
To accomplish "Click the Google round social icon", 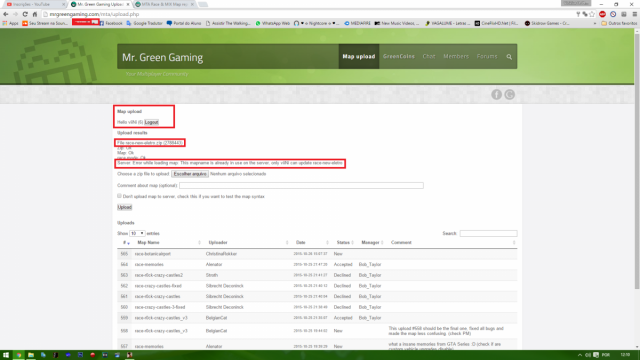I will coord(509,95).
